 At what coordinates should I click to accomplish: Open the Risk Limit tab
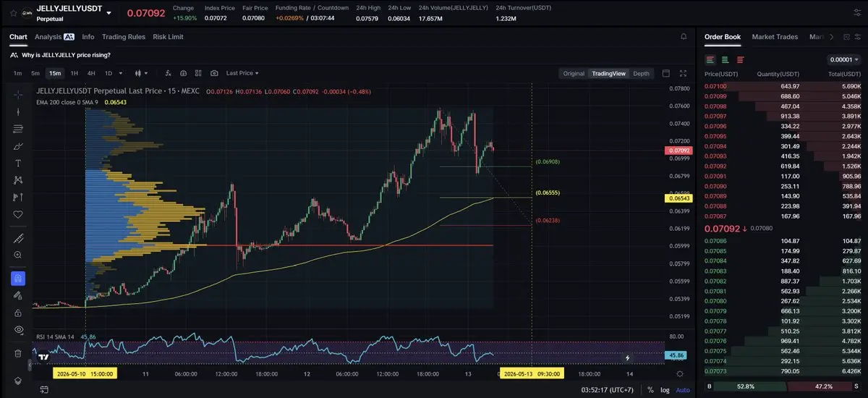168,37
